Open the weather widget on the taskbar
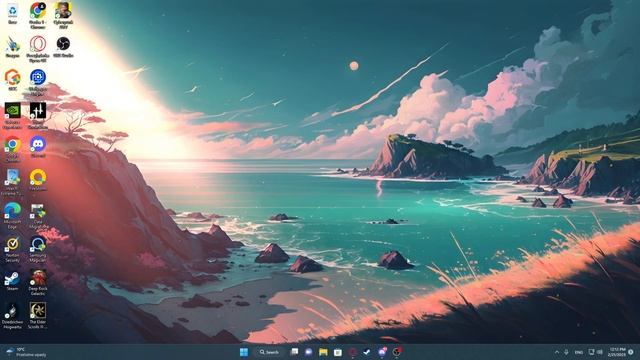 (27, 352)
